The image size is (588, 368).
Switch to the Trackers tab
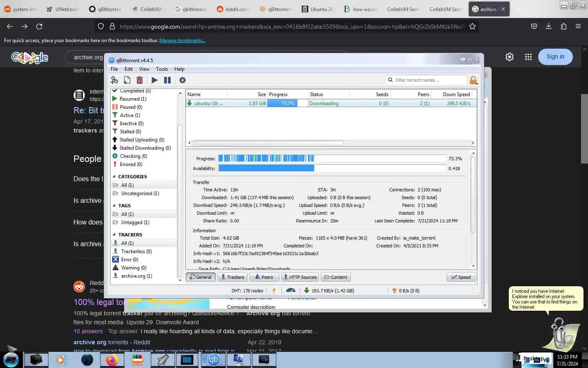click(232, 277)
